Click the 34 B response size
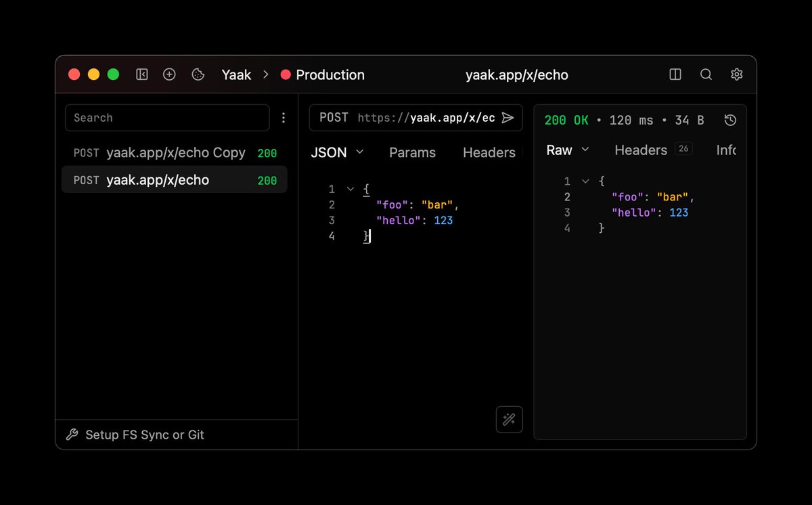 (690, 120)
